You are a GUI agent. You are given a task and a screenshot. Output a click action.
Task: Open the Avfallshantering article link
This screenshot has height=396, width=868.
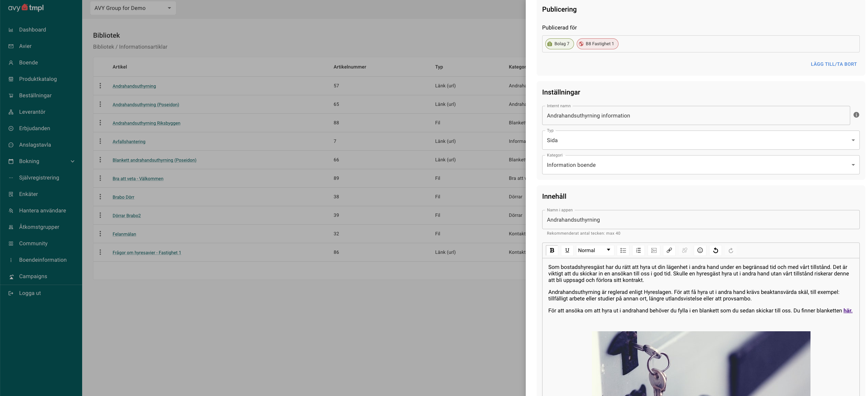coord(129,141)
